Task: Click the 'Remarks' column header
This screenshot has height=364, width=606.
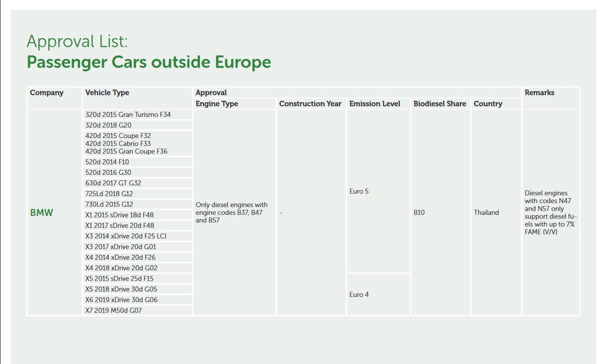Action: click(539, 92)
